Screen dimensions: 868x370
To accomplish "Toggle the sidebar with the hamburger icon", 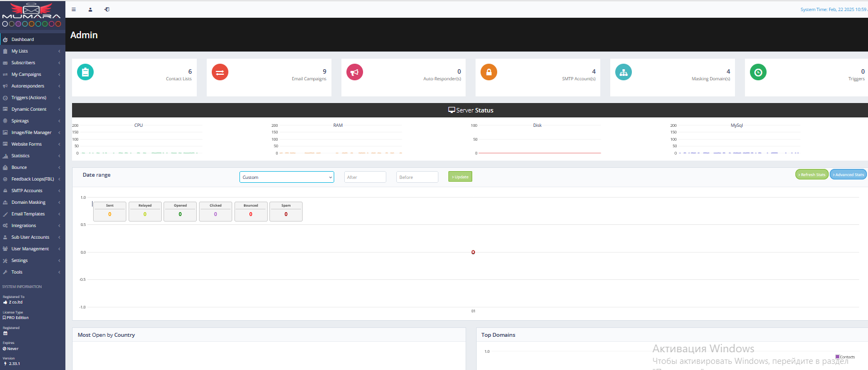I will click(74, 9).
